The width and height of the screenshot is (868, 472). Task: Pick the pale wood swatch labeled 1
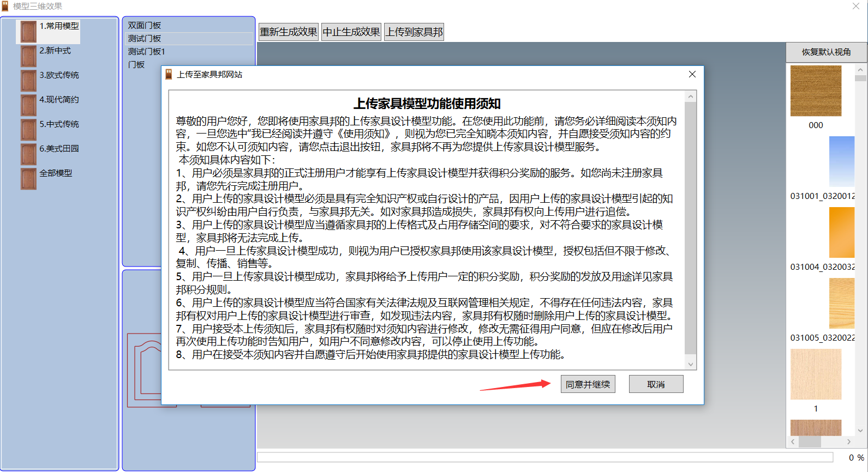(x=816, y=374)
